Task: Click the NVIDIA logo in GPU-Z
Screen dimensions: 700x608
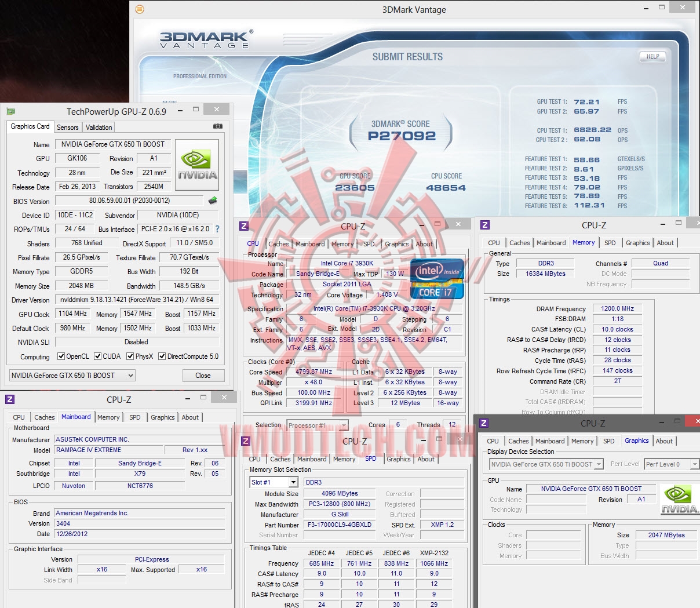Action: coord(197,165)
